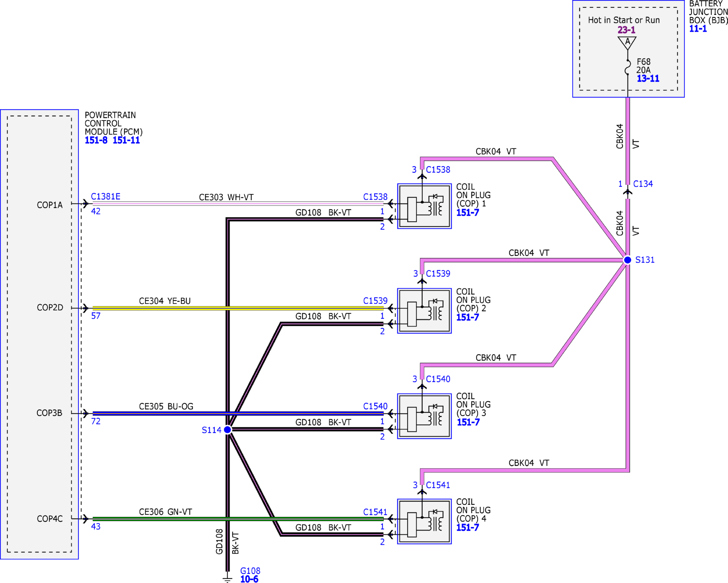
Task: Click the S131 splice label
Action: [645, 260]
